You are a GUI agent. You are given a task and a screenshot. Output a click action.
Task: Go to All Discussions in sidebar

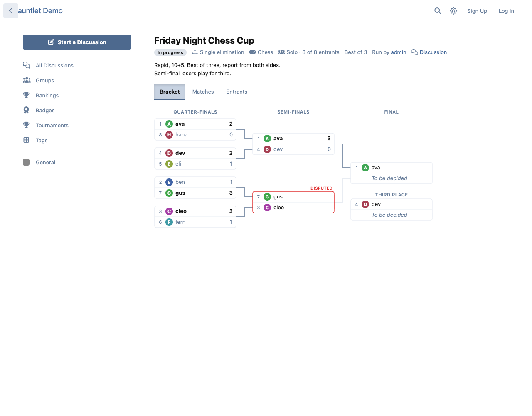coord(54,65)
